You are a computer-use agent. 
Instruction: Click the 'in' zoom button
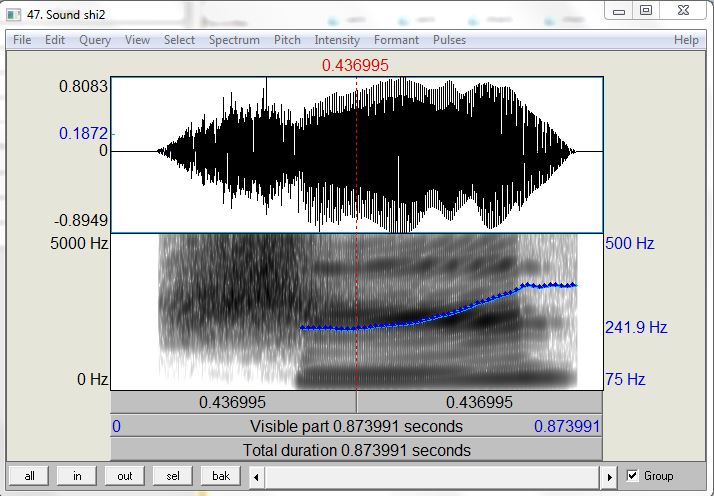(77, 476)
